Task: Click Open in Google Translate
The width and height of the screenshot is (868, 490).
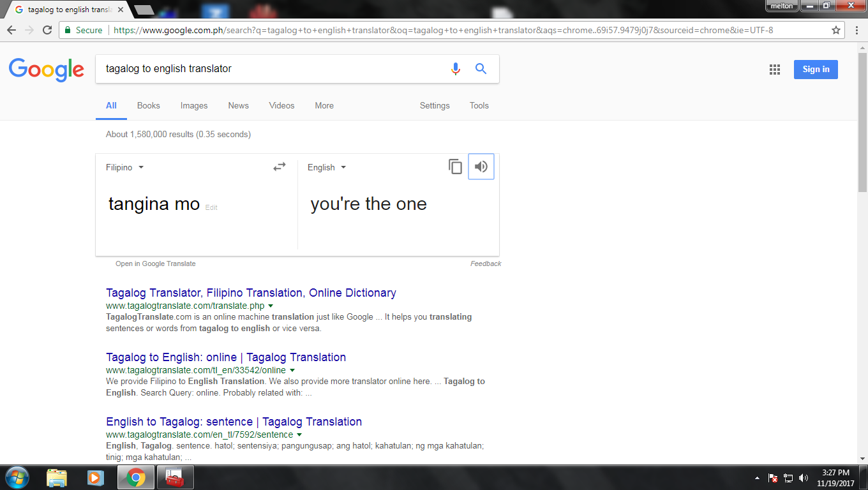Action: [x=156, y=264]
